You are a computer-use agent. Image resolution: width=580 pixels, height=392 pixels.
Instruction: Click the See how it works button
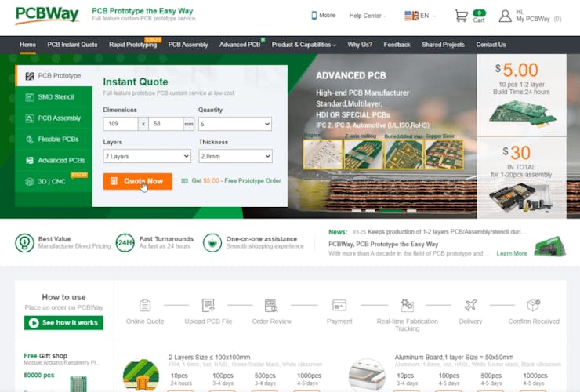[x=63, y=323]
